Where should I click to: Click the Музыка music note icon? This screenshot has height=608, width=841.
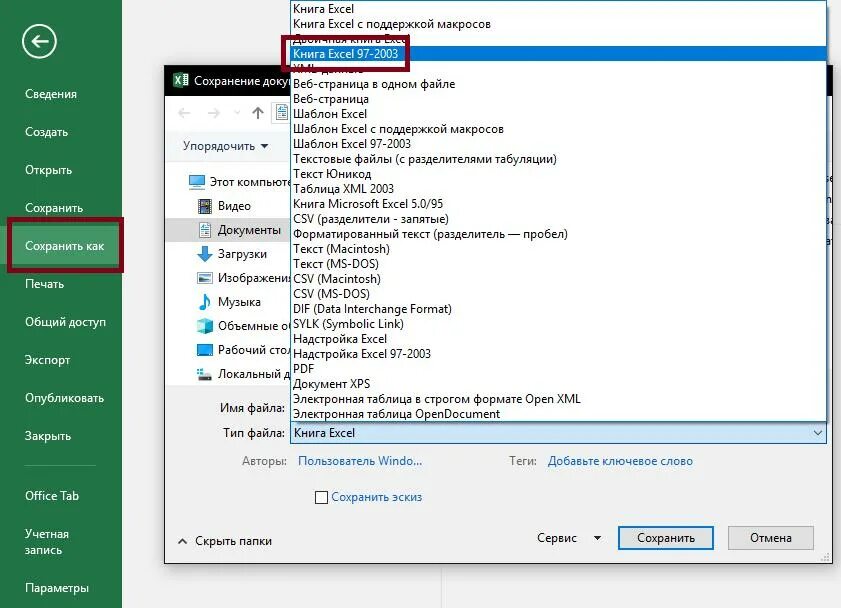(x=205, y=302)
